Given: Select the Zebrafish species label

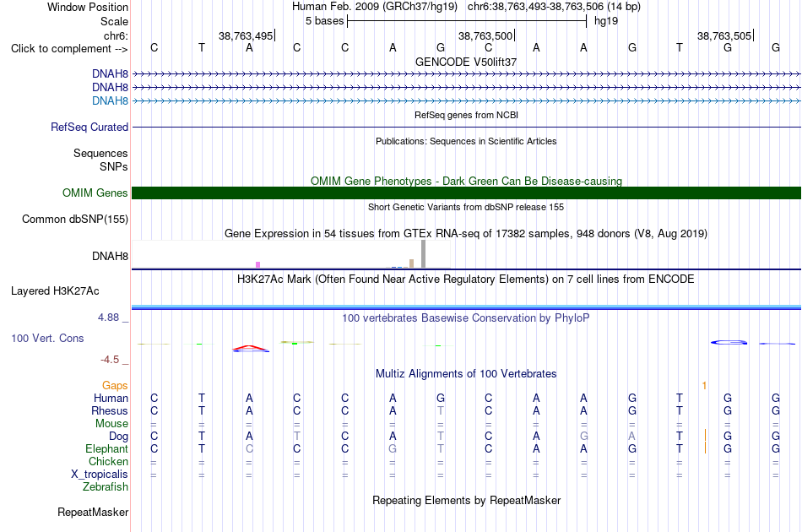Looking at the screenshot, I should tap(106, 486).
